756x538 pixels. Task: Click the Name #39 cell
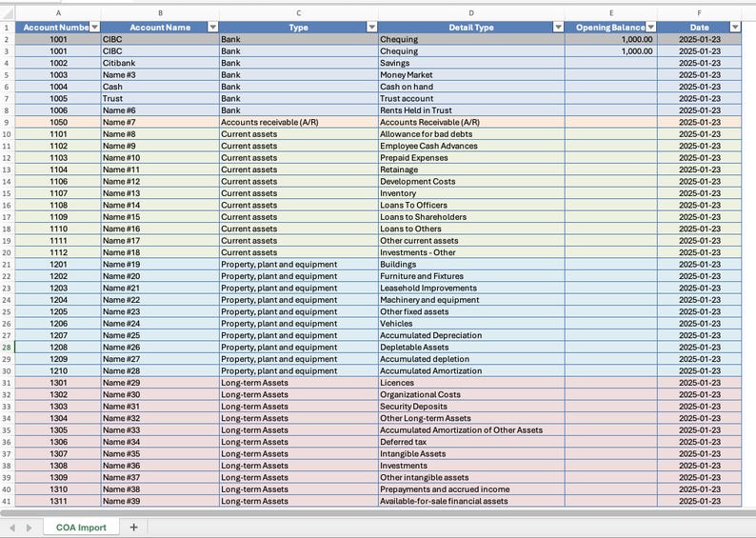pyautogui.click(x=160, y=501)
